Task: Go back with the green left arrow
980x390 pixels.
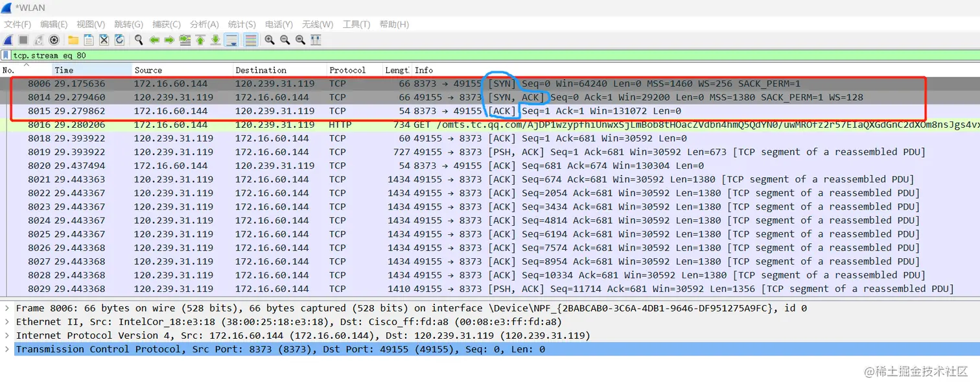Action: coord(154,40)
